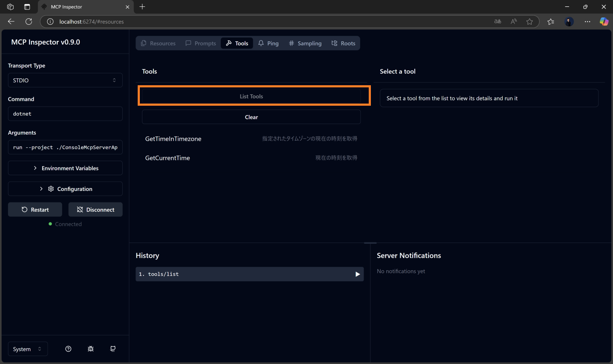Open the browser profile avatar
The height and width of the screenshot is (364, 613).
pos(569,21)
